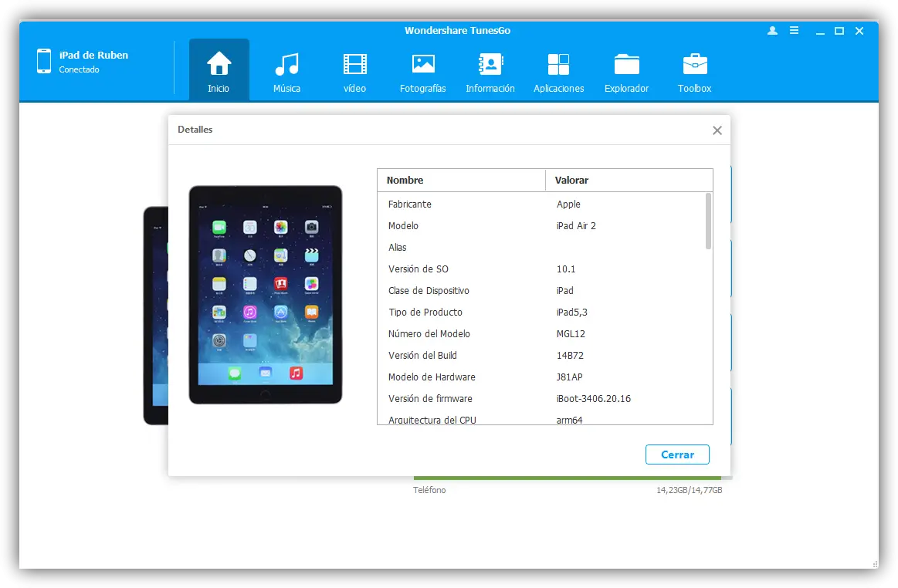Screen dimensions: 898x588
Task: Open the Fotografías section
Action: coord(422,70)
